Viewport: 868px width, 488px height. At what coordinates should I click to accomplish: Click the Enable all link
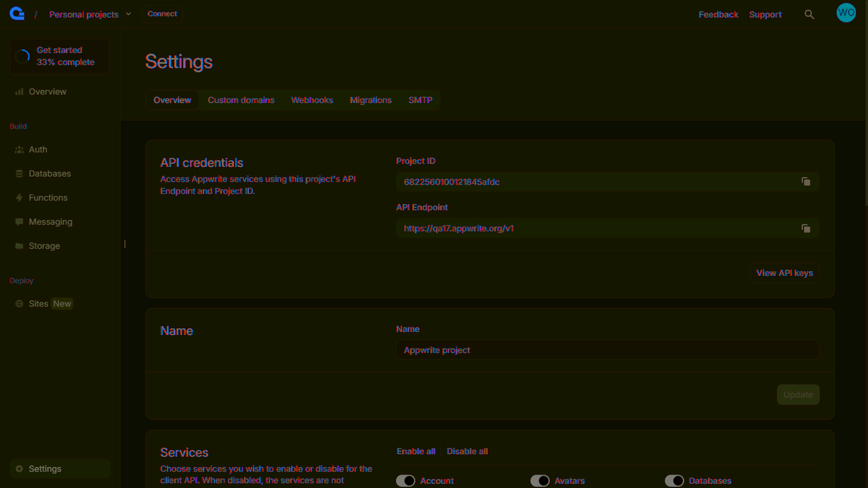416,451
